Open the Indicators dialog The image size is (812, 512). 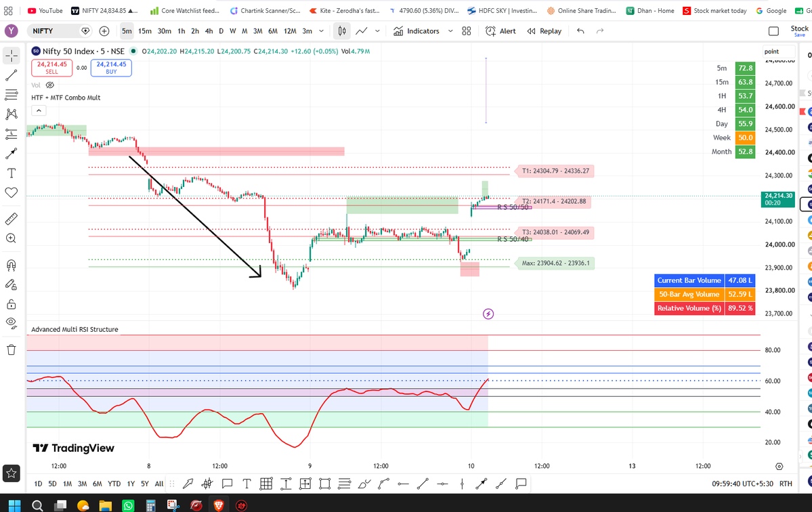(x=416, y=31)
